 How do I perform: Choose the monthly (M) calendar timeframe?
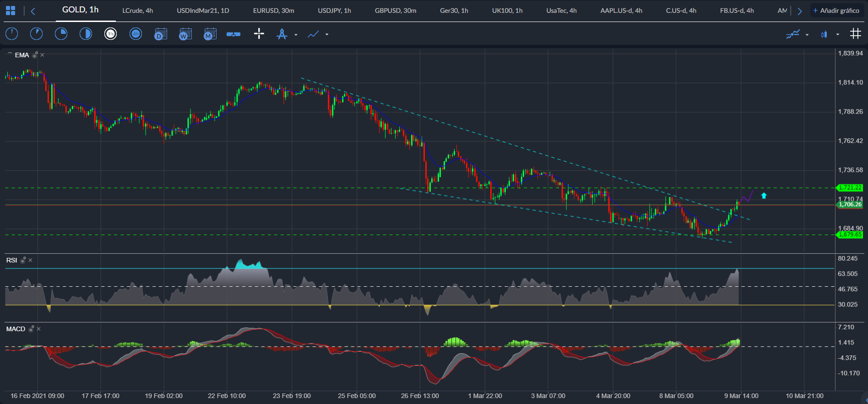click(x=210, y=34)
